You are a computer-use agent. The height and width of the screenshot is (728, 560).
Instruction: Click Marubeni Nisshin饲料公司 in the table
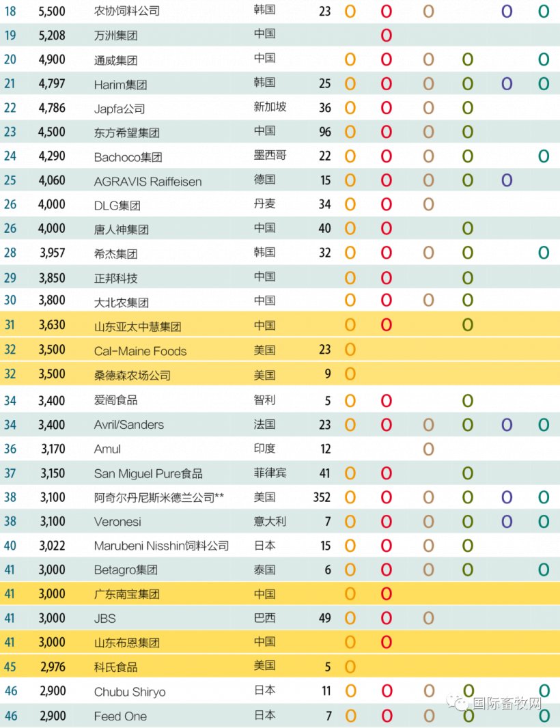(162, 546)
